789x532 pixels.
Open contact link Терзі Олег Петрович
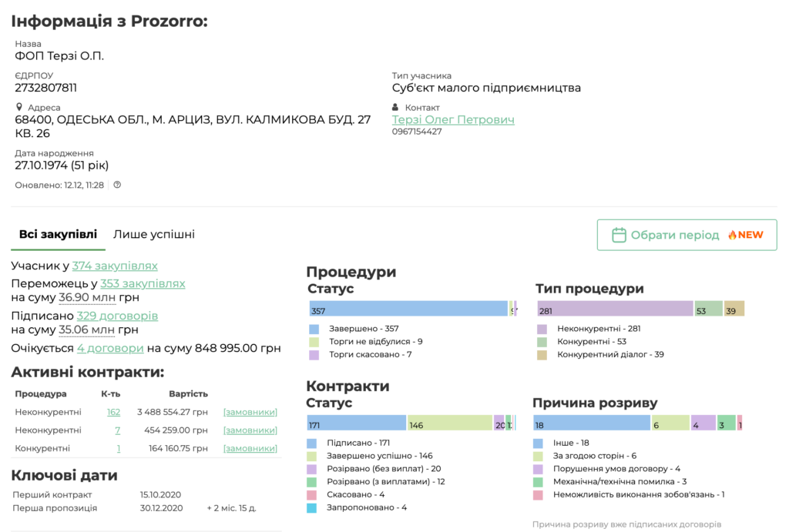453,119
